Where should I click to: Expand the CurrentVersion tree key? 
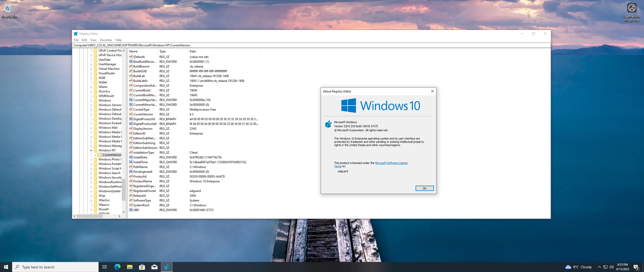[x=95, y=155]
